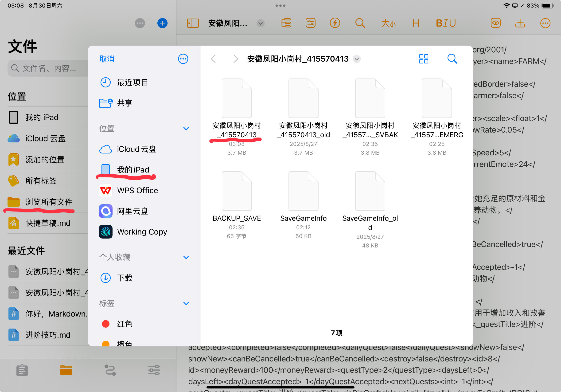Select Working Copy location

point(144,232)
